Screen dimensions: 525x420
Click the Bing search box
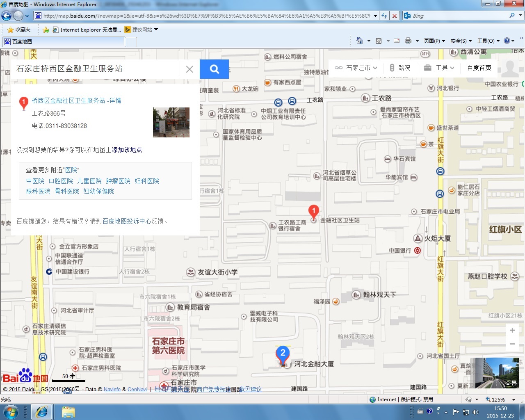point(460,16)
